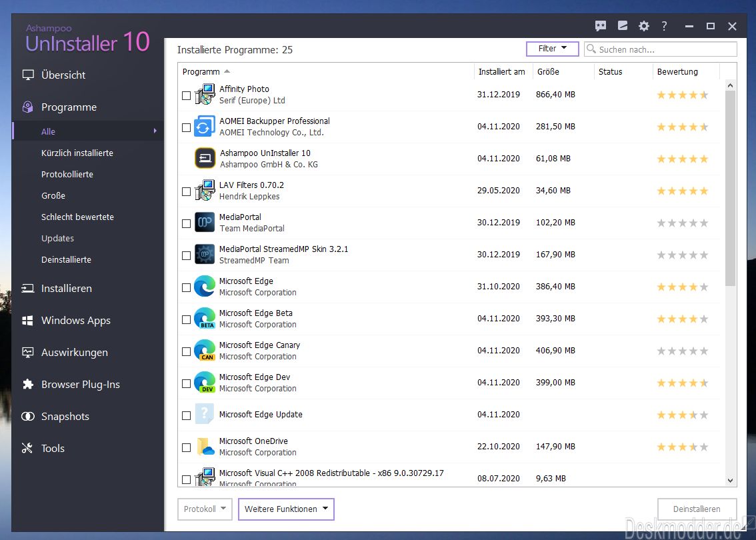Click the Deinstallieren button
This screenshot has height=540, width=756.
click(x=697, y=509)
